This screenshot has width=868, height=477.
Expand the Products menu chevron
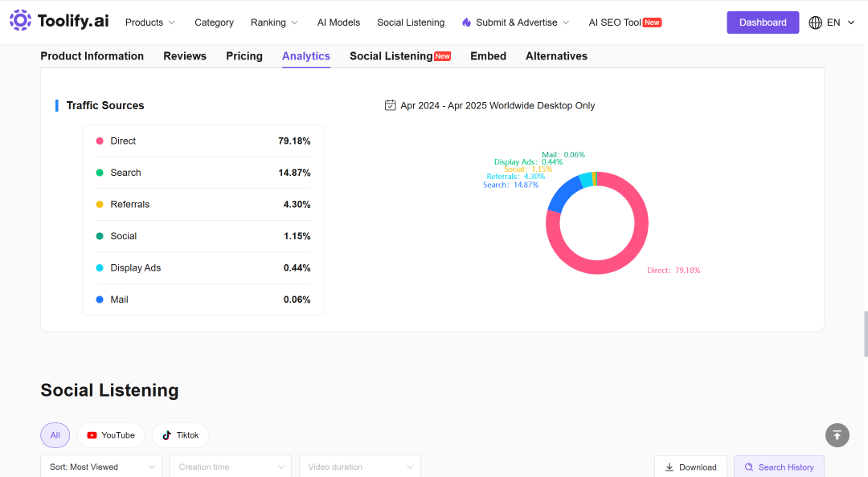point(172,22)
